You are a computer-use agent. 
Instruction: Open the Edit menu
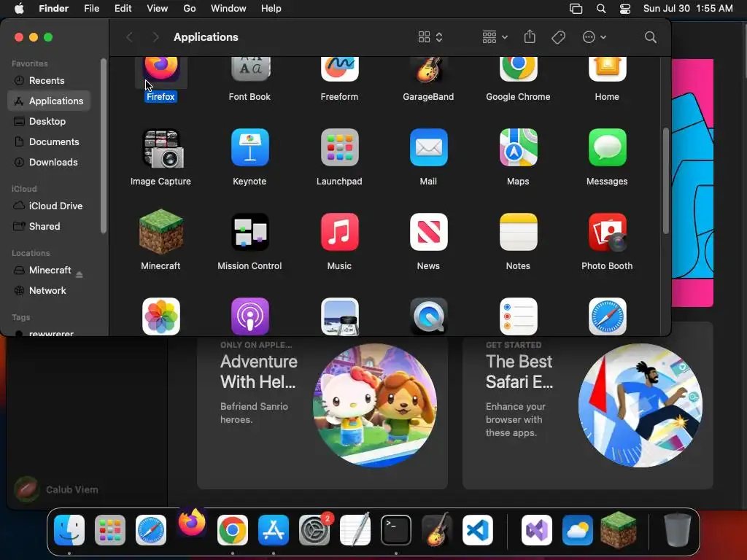point(123,9)
